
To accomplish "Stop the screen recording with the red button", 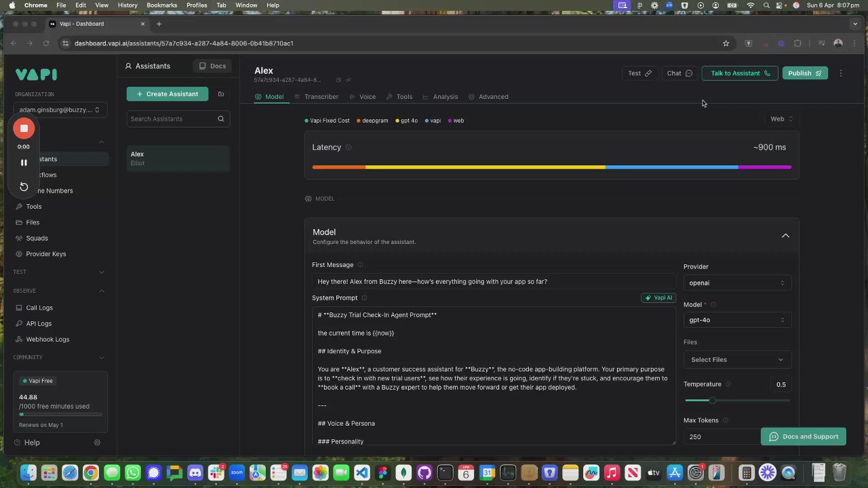I will pyautogui.click(x=24, y=128).
